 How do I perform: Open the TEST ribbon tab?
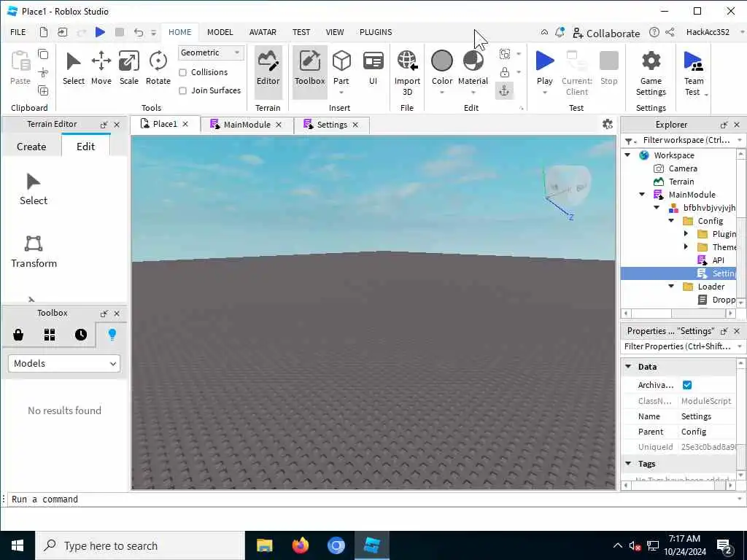[x=301, y=32]
